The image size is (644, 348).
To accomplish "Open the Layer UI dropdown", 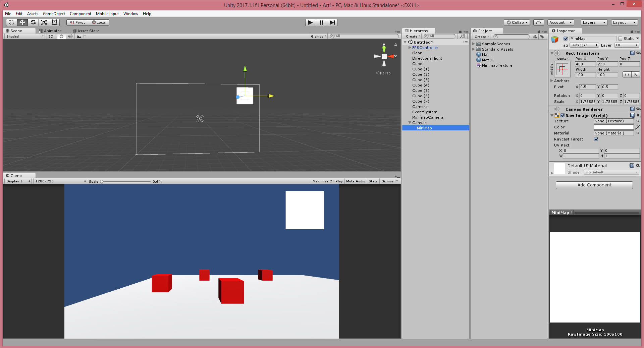I will [627, 45].
